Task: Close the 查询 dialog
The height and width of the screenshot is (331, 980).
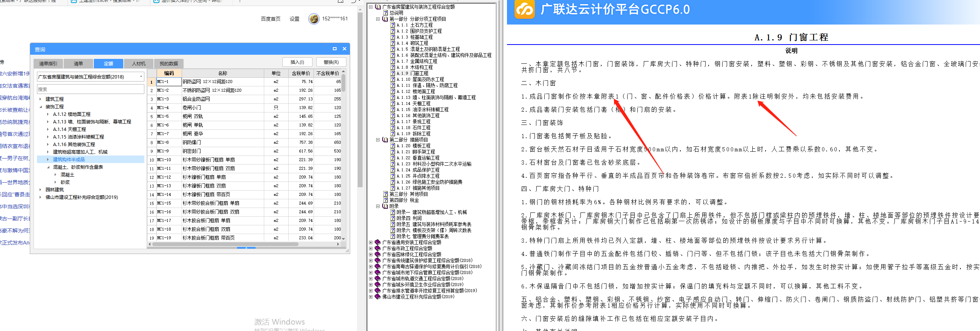Action: click(344, 49)
